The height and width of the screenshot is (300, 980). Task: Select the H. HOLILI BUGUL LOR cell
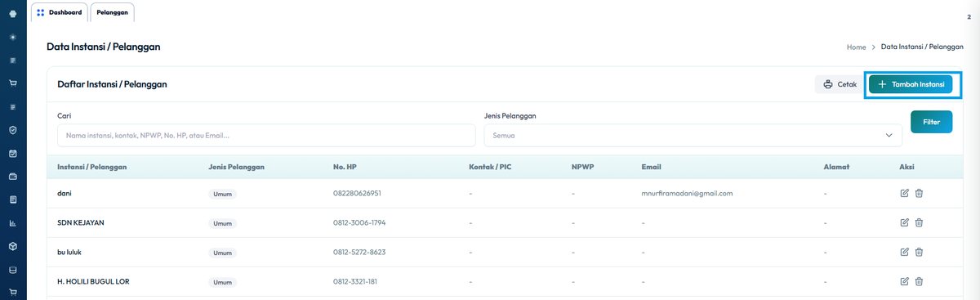(93, 281)
